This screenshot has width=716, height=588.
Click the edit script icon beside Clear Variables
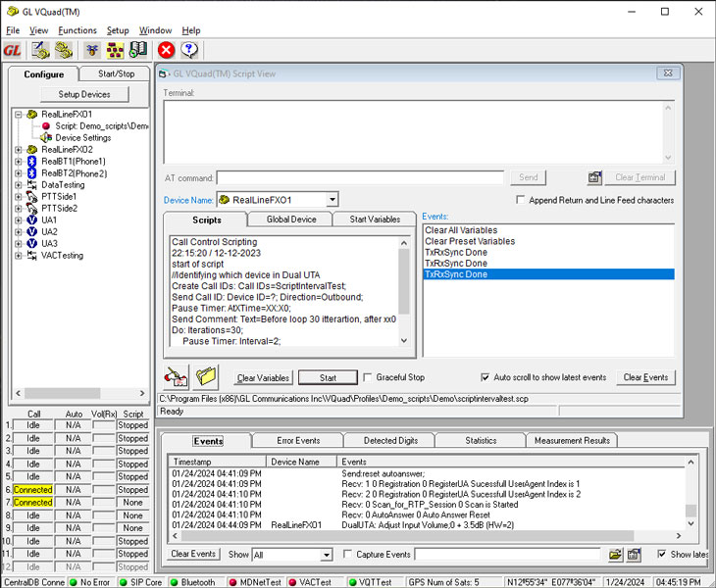coord(176,376)
